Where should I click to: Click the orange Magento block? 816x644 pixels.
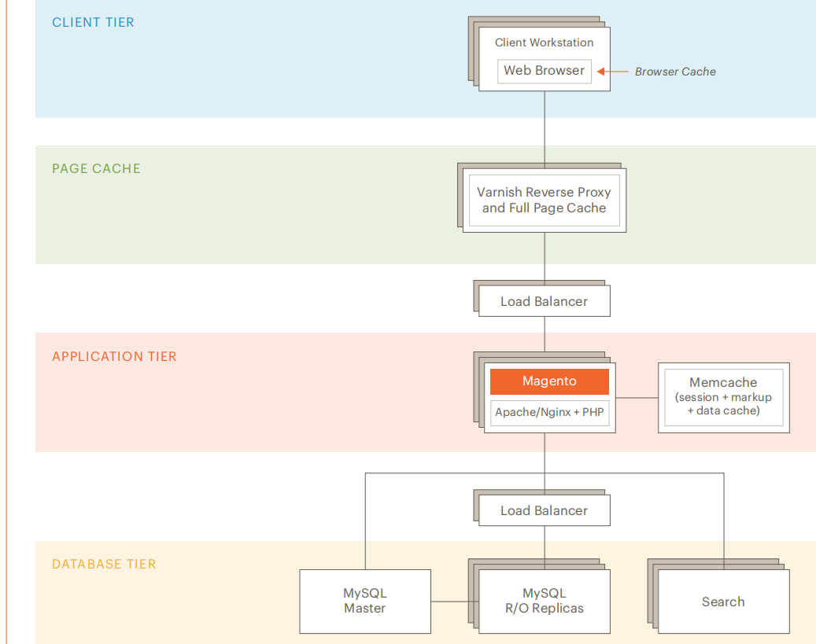click(549, 381)
